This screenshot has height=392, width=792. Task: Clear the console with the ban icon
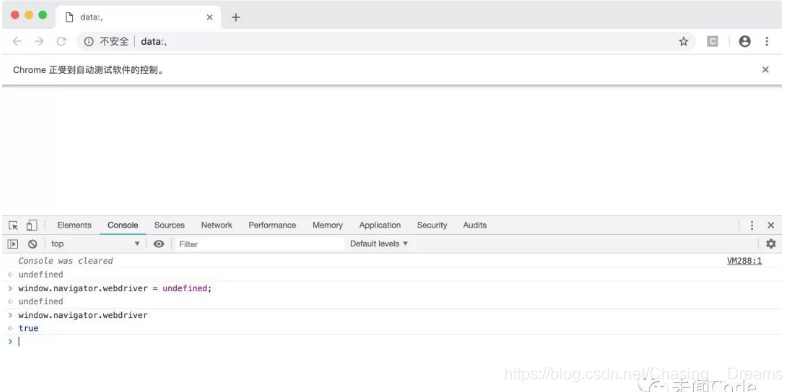(x=32, y=244)
